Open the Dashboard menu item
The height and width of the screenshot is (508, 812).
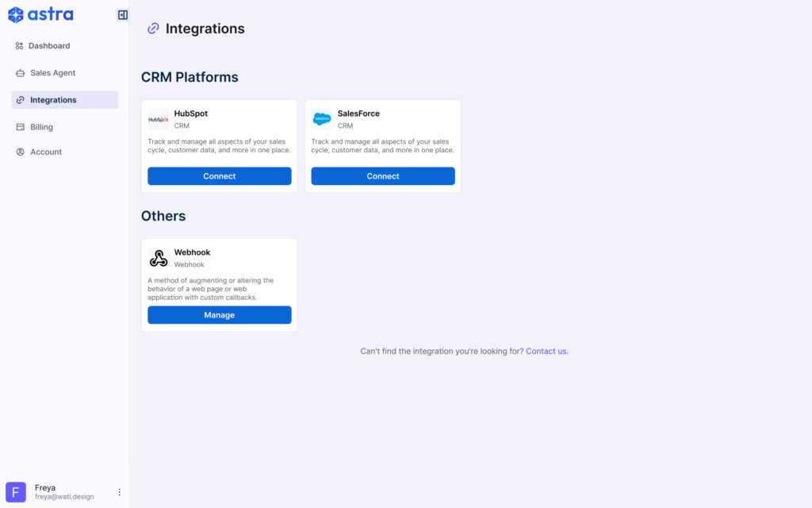[x=49, y=46]
